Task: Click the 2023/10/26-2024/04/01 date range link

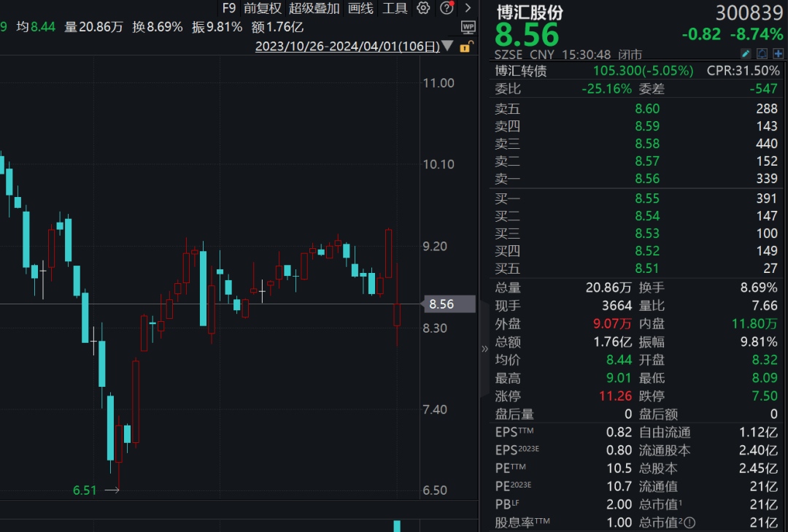Action: [348, 45]
